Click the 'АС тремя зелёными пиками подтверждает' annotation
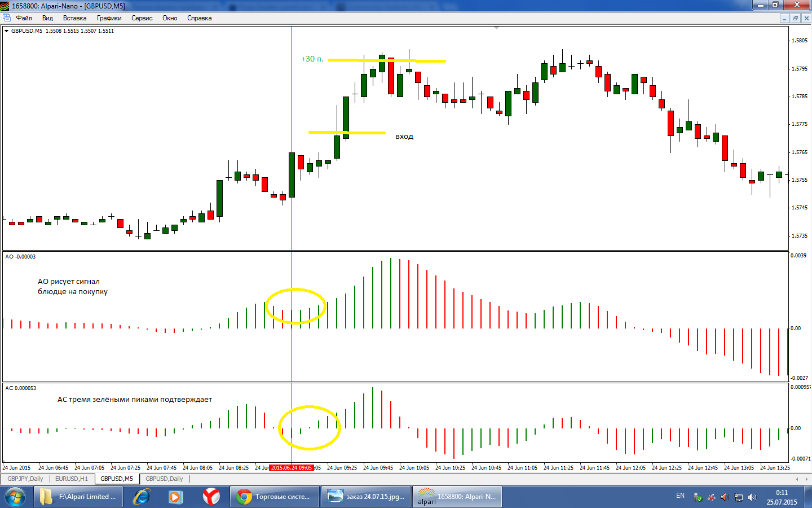The image size is (812, 508). (x=135, y=399)
